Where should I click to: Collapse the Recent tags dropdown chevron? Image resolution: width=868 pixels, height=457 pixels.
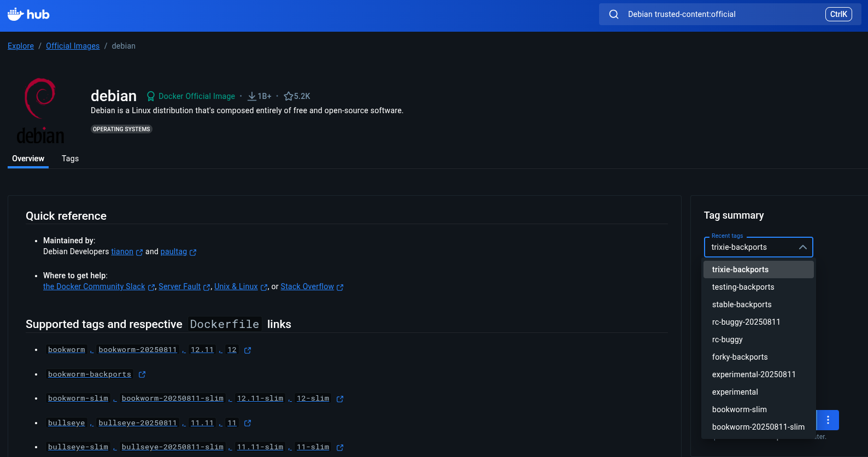point(802,247)
